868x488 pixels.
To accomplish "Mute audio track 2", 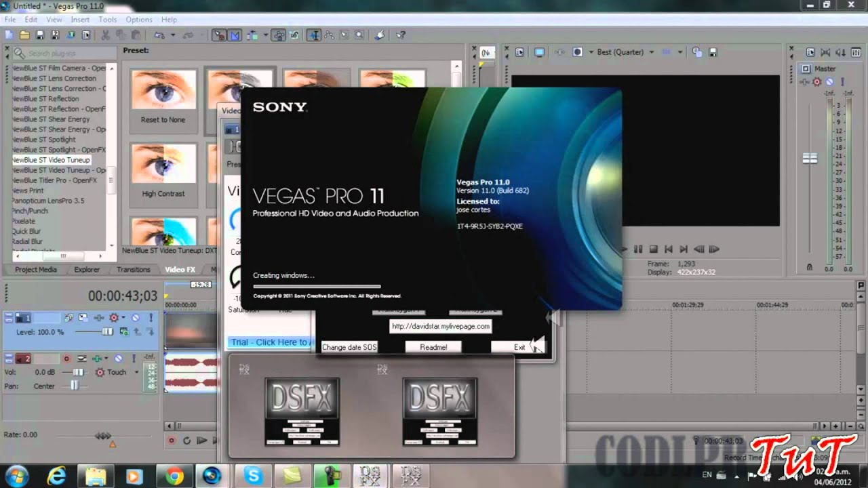I will click(x=118, y=359).
